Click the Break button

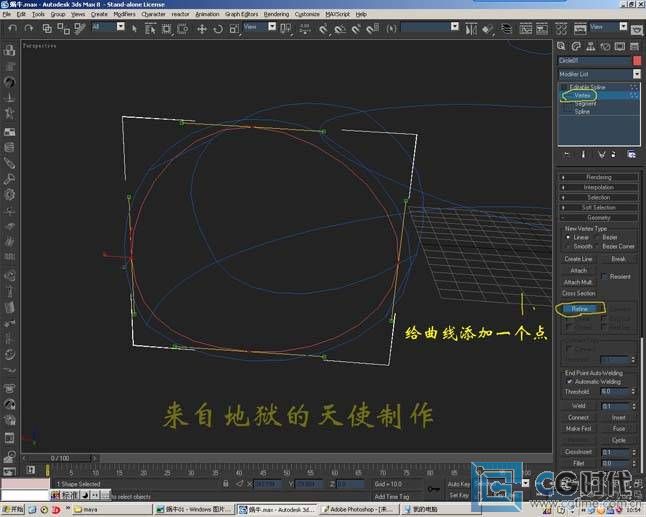[x=618, y=259]
